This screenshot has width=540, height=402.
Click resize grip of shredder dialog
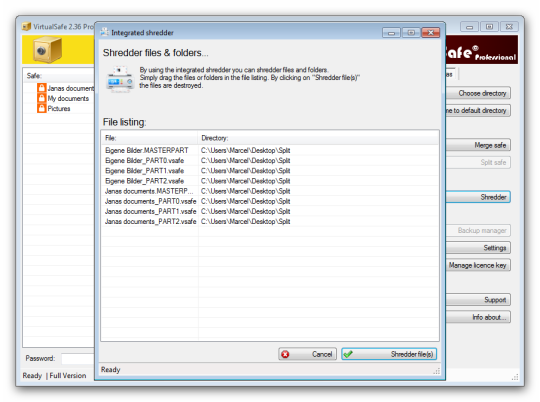pyautogui.click(x=437, y=371)
